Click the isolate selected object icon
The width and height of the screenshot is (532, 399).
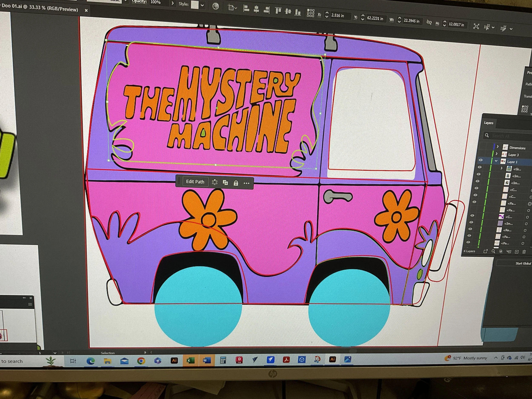(476, 26)
